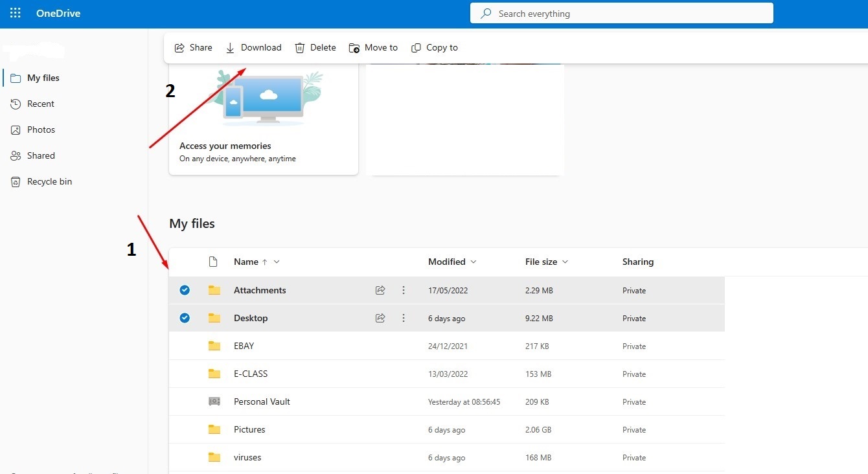Open more options for Desktop folder
The height and width of the screenshot is (474, 868).
point(404,318)
